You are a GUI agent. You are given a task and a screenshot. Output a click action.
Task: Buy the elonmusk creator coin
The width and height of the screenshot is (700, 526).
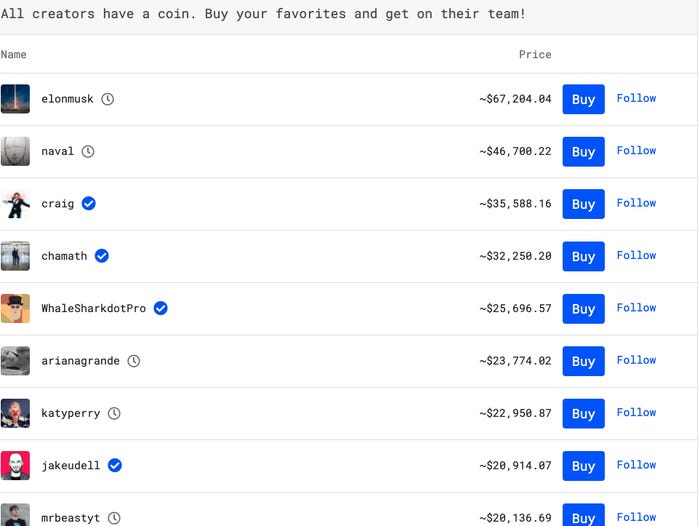[583, 99]
